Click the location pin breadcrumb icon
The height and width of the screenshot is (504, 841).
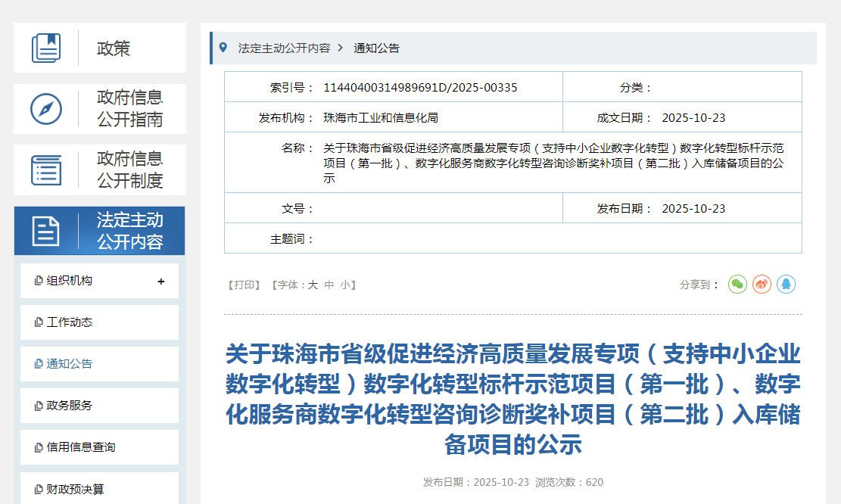click(223, 48)
